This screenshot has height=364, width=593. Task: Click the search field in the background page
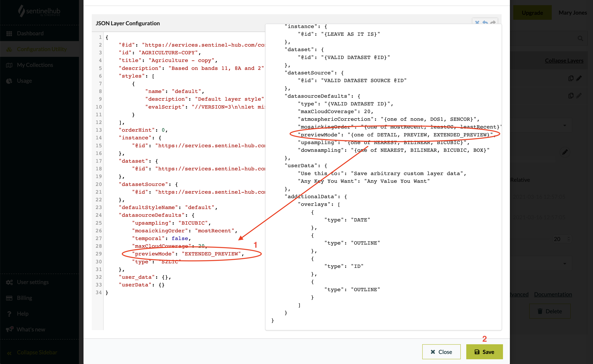549,38
